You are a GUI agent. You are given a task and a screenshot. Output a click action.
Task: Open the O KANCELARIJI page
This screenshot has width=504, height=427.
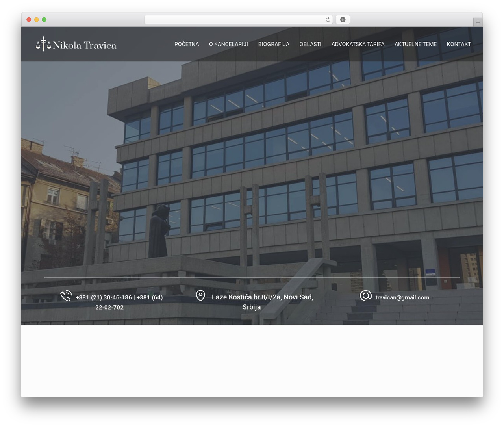pyautogui.click(x=228, y=44)
